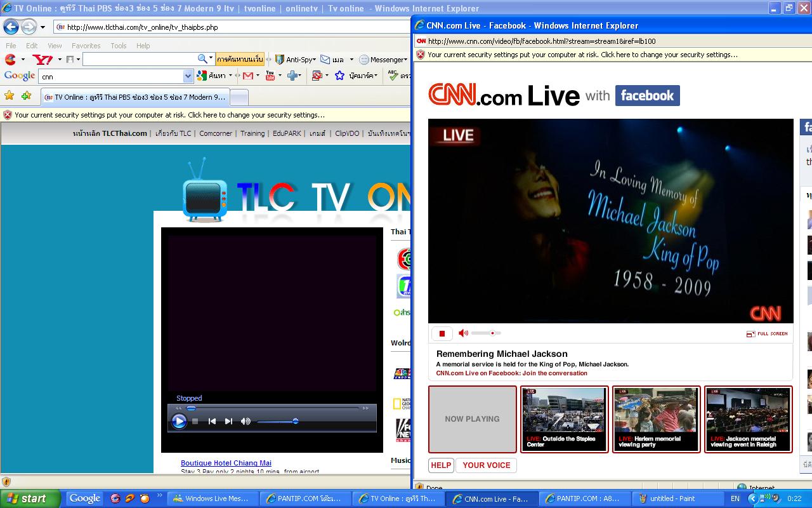Screen dimensions: 812x508
Task: Click the Google search box containing cnn
Action: coord(111,76)
